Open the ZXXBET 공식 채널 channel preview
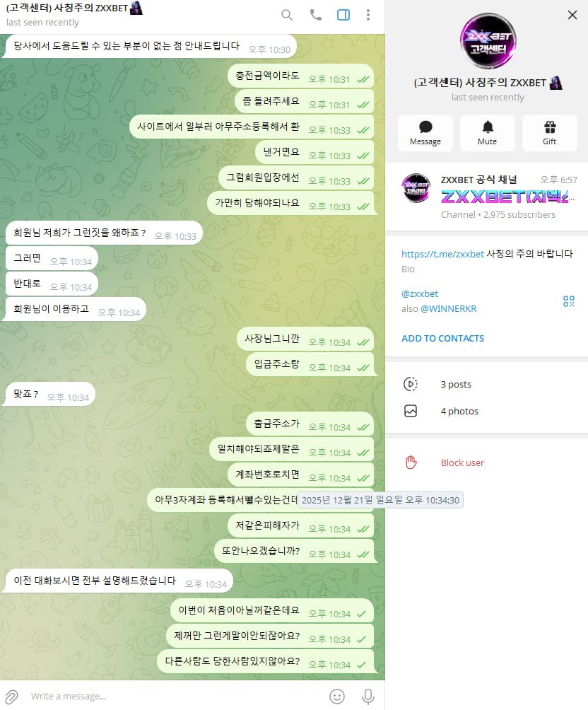The image size is (588, 710). pyautogui.click(x=487, y=196)
